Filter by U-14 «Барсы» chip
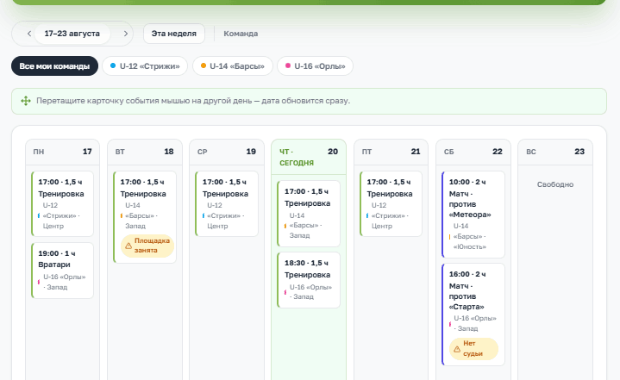 click(232, 66)
